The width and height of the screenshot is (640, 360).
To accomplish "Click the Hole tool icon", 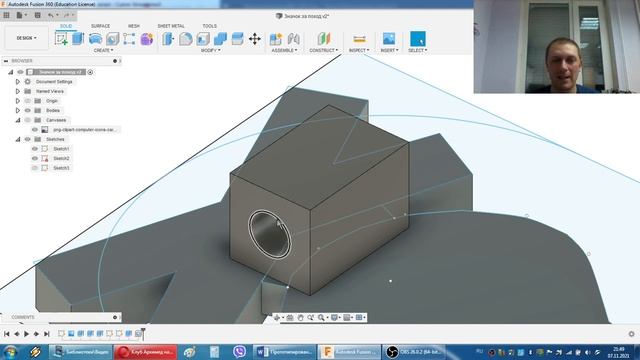I will (x=112, y=39).
